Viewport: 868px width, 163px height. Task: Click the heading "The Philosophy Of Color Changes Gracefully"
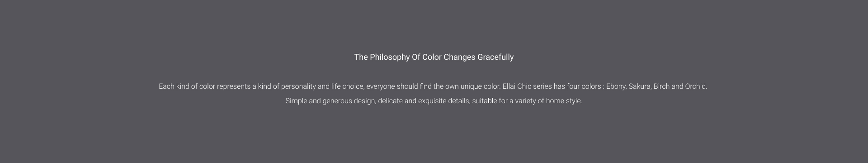pyautogui.click(x=434, y=57)
